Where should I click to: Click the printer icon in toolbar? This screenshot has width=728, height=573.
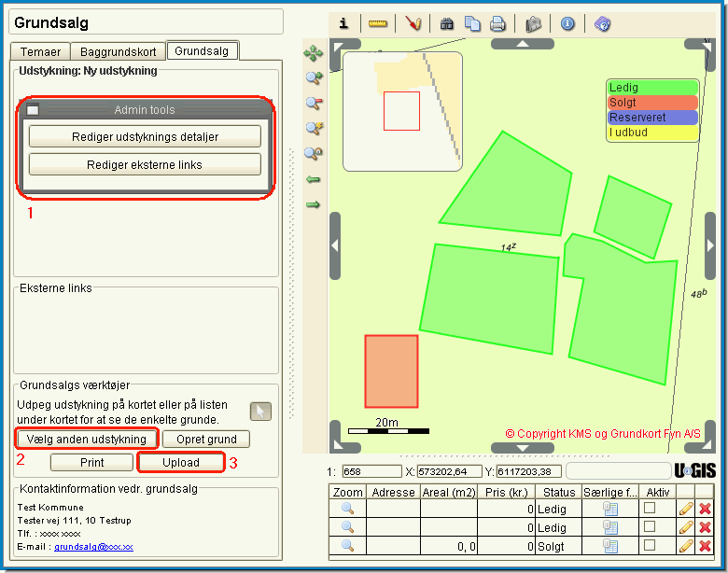pyautogui.click(x=497, y=23)
